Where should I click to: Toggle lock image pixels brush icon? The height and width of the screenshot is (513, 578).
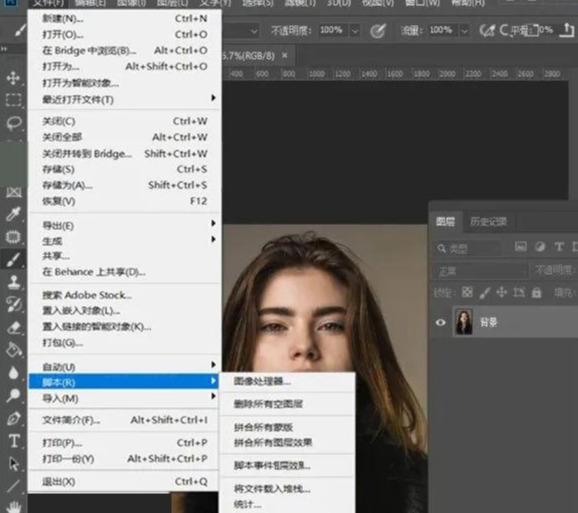[485, 293]
